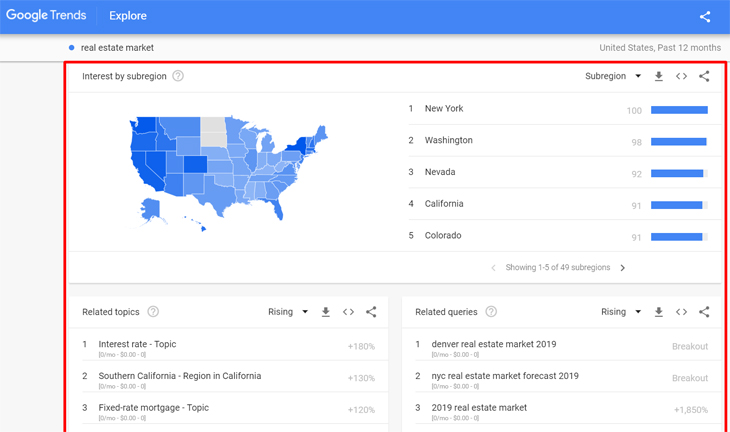Click Nevada's interest bar showing 92

point(679,173)
